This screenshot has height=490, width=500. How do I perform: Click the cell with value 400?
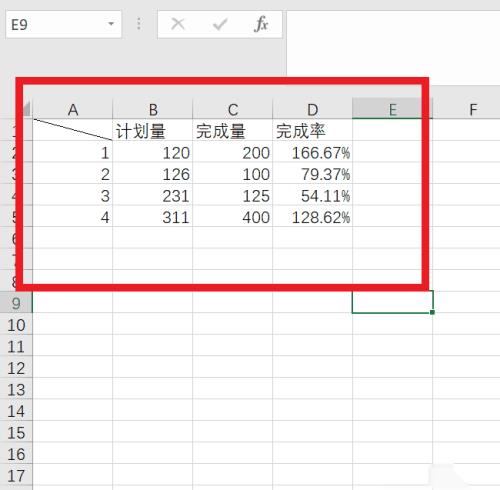[233, 216]
